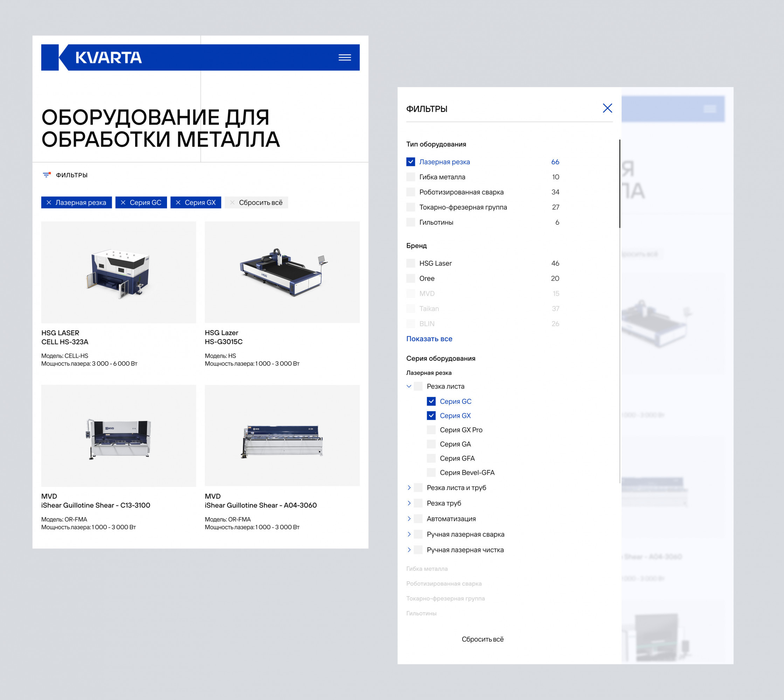784x700 pixels.
Task: Click the filters funnel icon
Action: pyautogui.click(x=47, y=175)
